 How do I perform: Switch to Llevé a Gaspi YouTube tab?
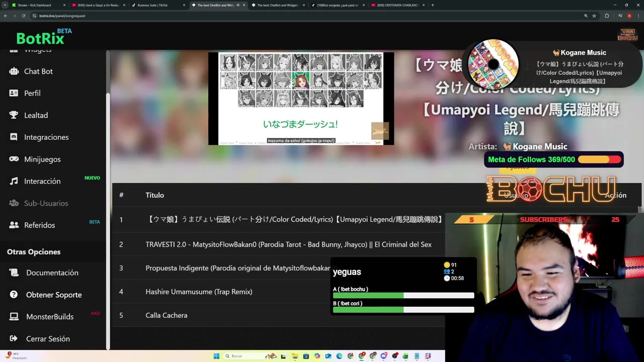tap(99, 5)
